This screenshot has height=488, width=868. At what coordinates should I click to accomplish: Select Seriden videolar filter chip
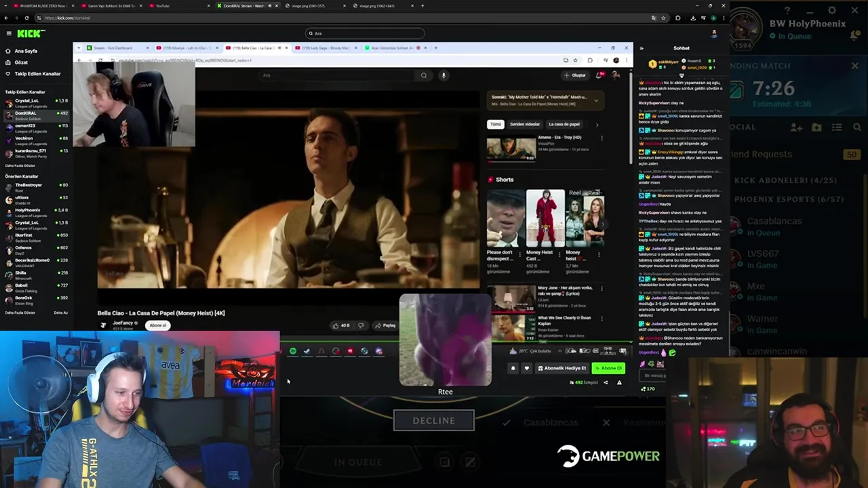tap(525, 125)
